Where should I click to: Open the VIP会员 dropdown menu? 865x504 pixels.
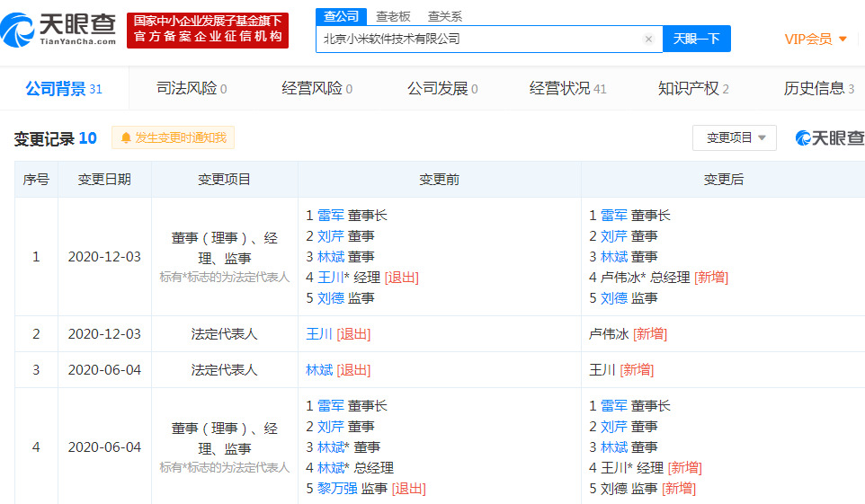(x=816, y=40)
